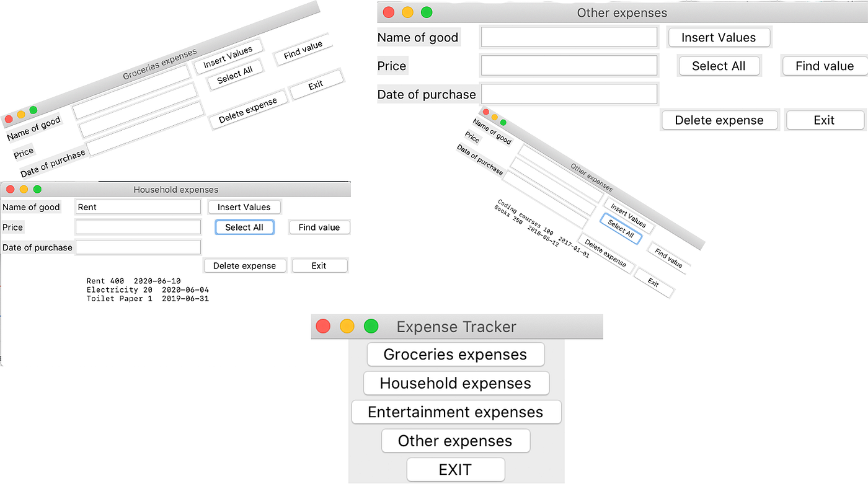Click Insert Values in Household expenses window
This screenshot has width=868, height=499.
point(244,206)
